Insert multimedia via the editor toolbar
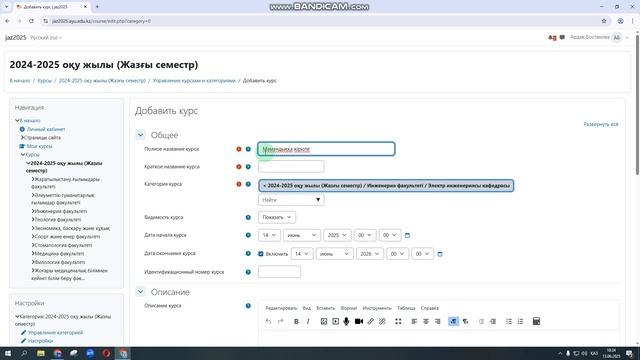 tap(336, 322)
